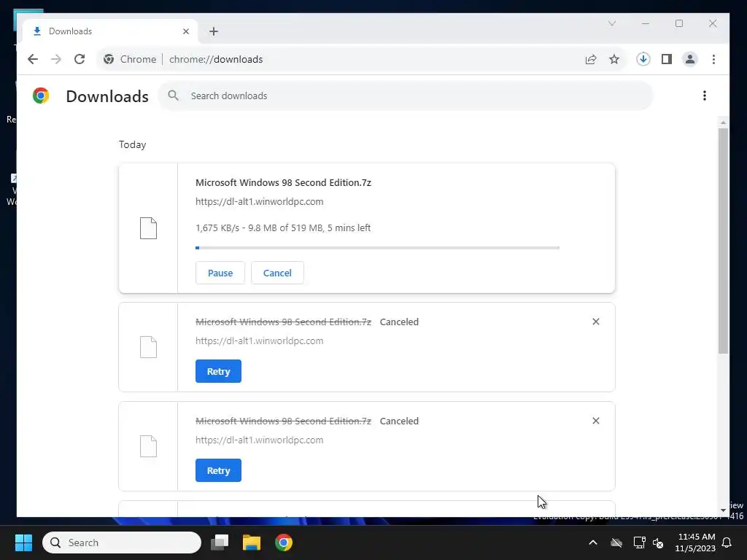Show hidden system tray icons
The width and height of the screenshot is (747, 560).
point(592,542)
